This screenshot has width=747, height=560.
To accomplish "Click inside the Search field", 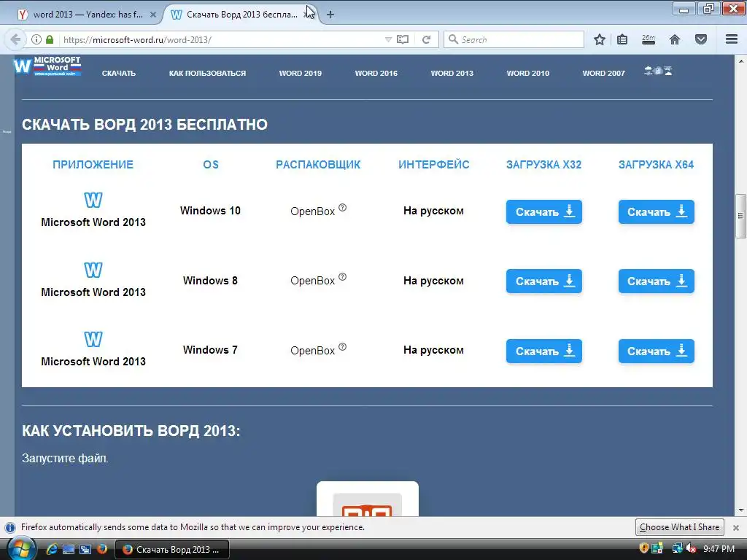I will 514,39.
